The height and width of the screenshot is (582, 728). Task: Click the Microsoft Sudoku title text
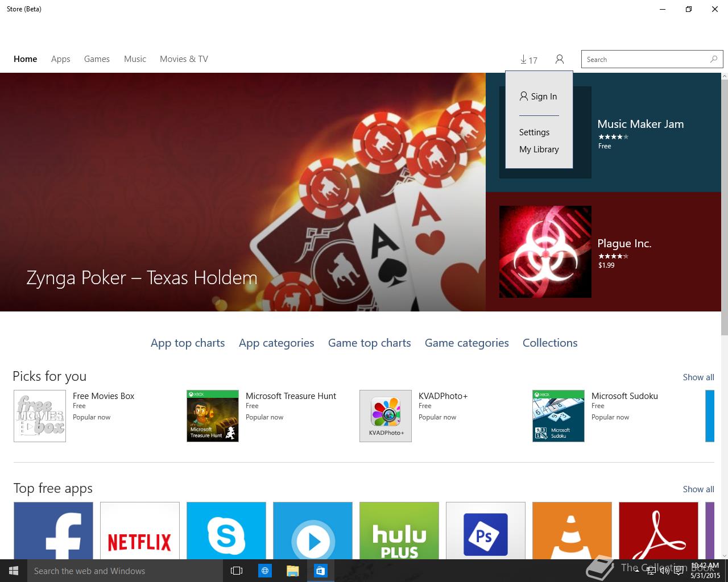[624, 396]
